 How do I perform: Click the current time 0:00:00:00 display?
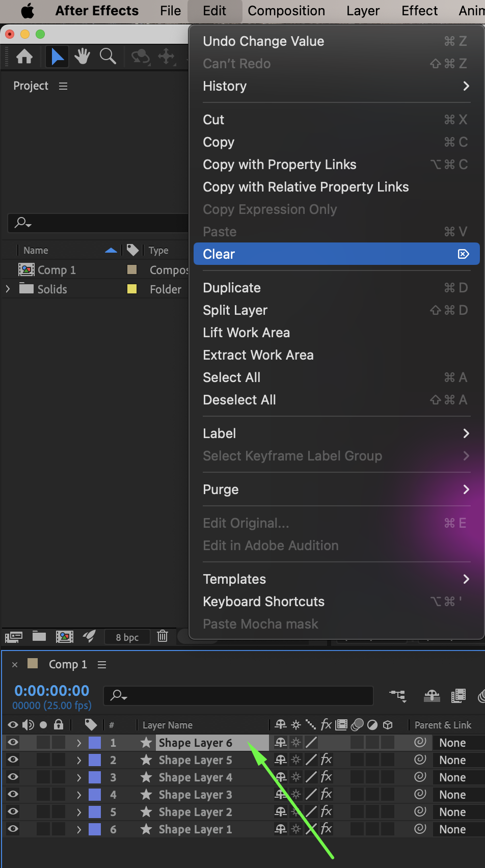click(52, 691)
